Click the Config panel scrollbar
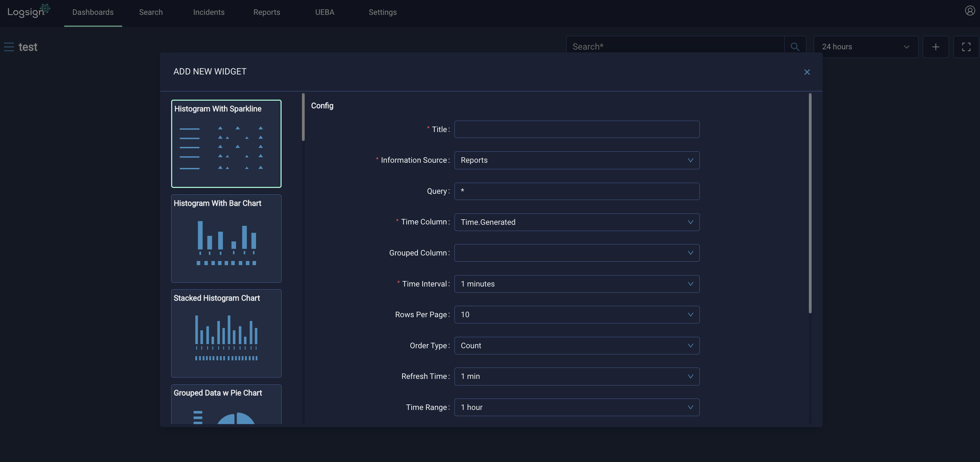 point(810,203)
